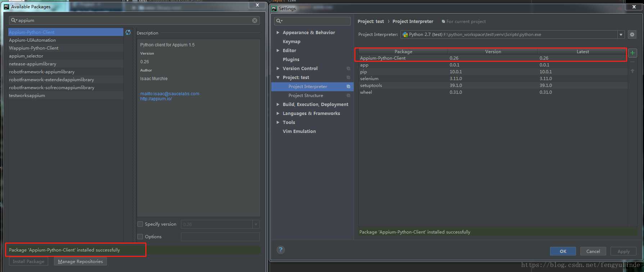Open the interpreter gear options

[632, 34]
